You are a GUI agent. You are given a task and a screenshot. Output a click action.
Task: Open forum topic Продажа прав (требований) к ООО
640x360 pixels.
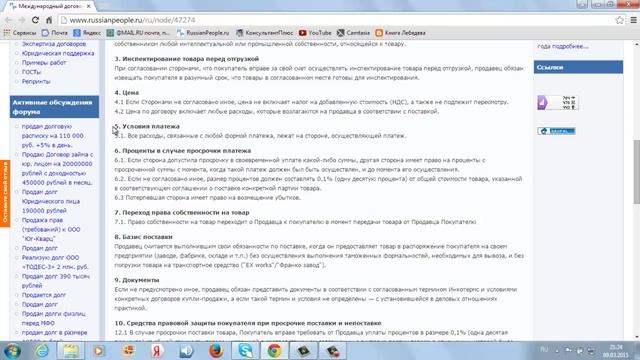[51, 229]
